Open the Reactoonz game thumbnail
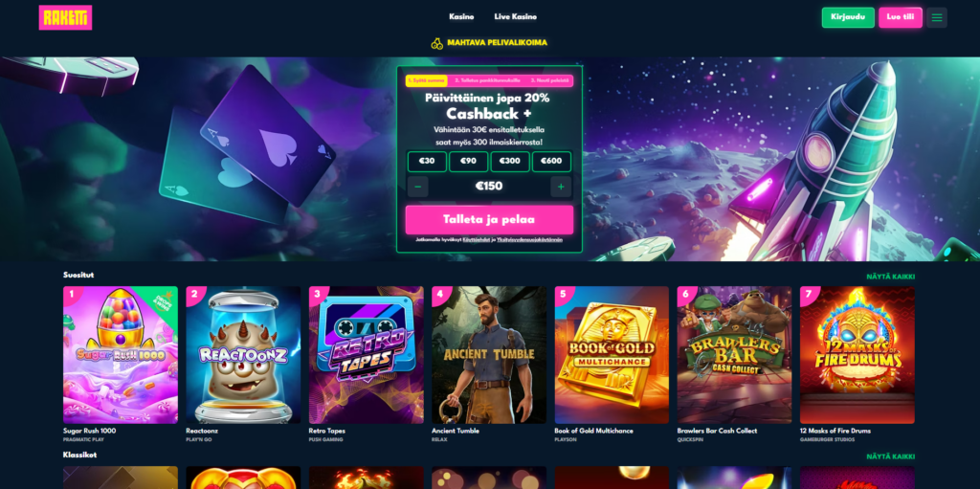980x489 pixels. pyautogui.click(x=243, y=355)
